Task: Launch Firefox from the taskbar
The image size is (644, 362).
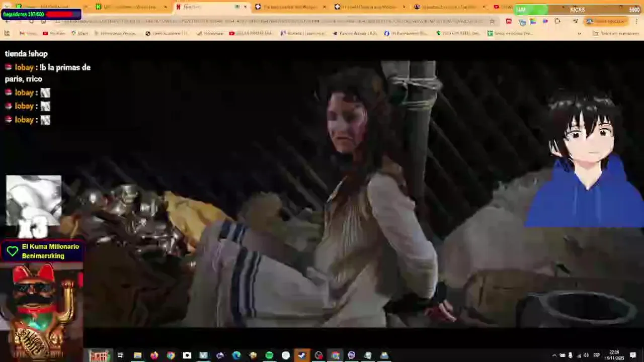Action: pos(154,355)
